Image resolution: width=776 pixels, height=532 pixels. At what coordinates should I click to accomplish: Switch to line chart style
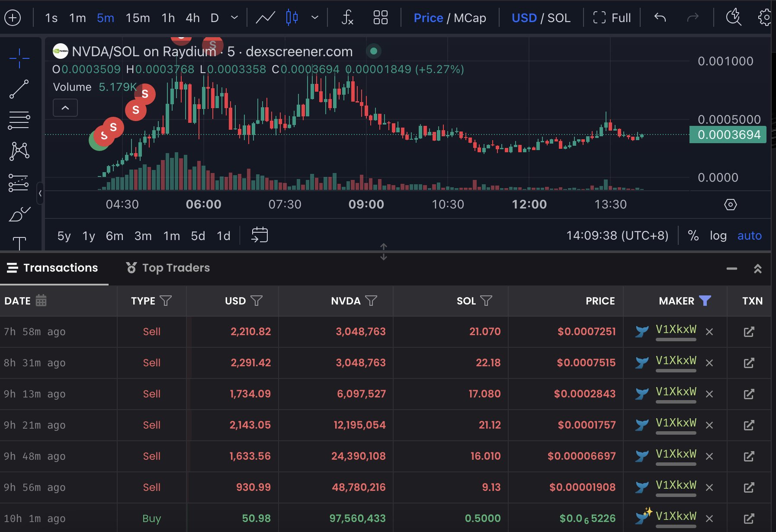pos(265,18)
